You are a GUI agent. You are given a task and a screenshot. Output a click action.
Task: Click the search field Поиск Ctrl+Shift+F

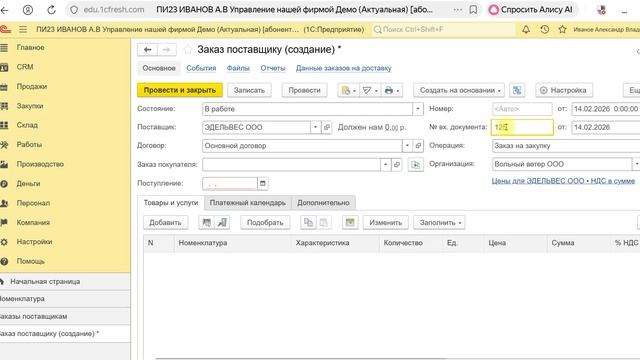pyautogui.click(x=443, y=29)
